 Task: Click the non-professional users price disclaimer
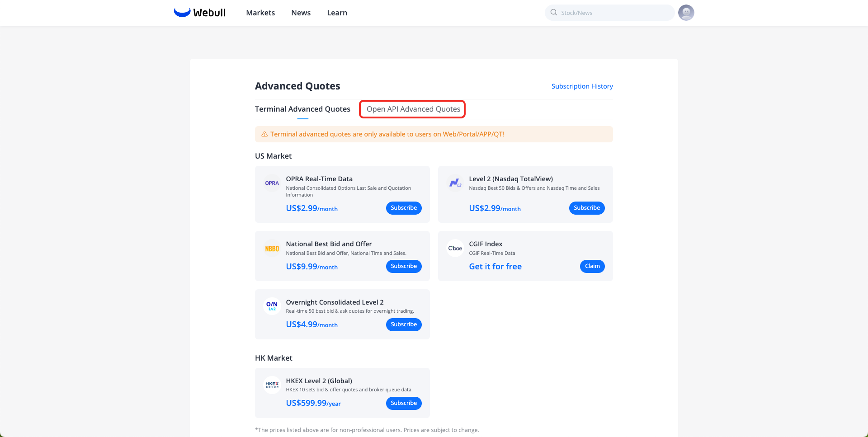(367, 430)
